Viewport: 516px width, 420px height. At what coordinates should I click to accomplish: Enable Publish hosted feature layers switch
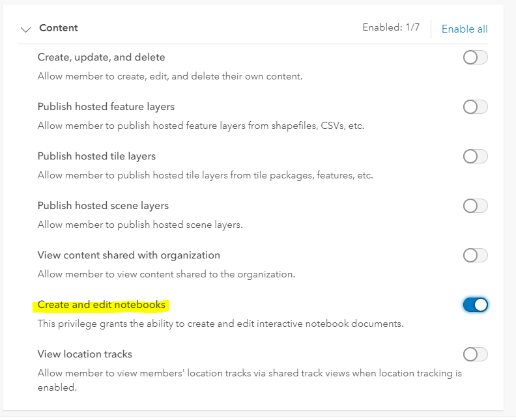click(x=475, y=107)
